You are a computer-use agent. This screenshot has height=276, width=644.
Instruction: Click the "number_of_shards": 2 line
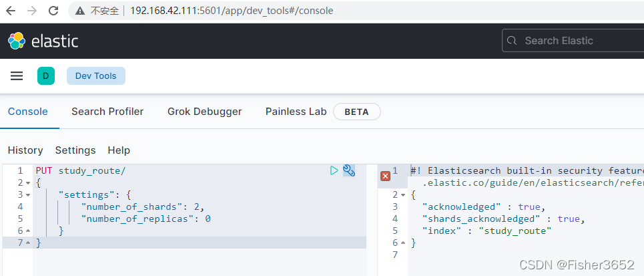coord(143,207)
